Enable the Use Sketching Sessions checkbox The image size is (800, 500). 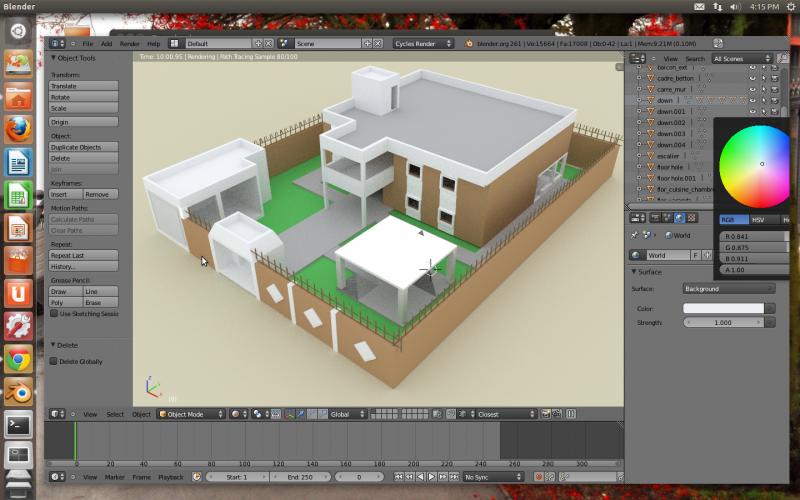point(54,313)
